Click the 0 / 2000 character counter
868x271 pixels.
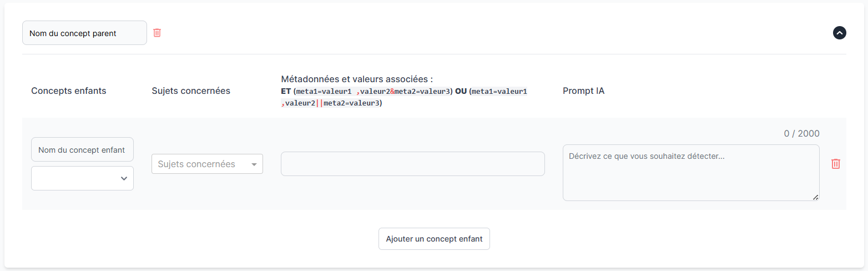[801, 133]
